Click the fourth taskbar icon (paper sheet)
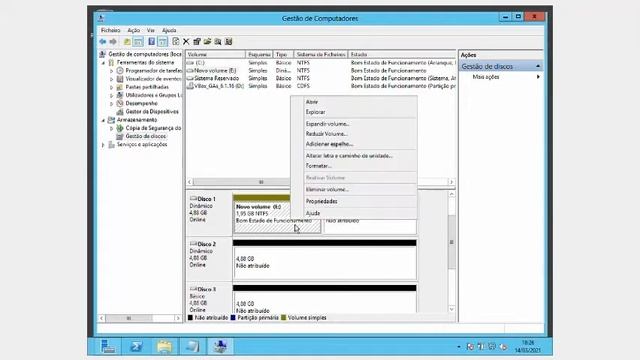The height and width of the screenshot is (360, 640). [192, 346]
